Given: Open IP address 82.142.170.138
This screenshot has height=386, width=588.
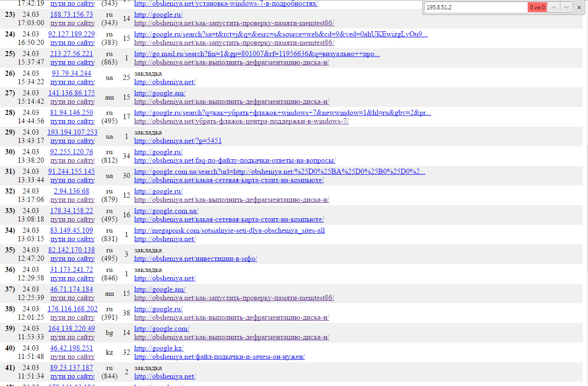Looking at the screenshot, I should coord(72,250).
